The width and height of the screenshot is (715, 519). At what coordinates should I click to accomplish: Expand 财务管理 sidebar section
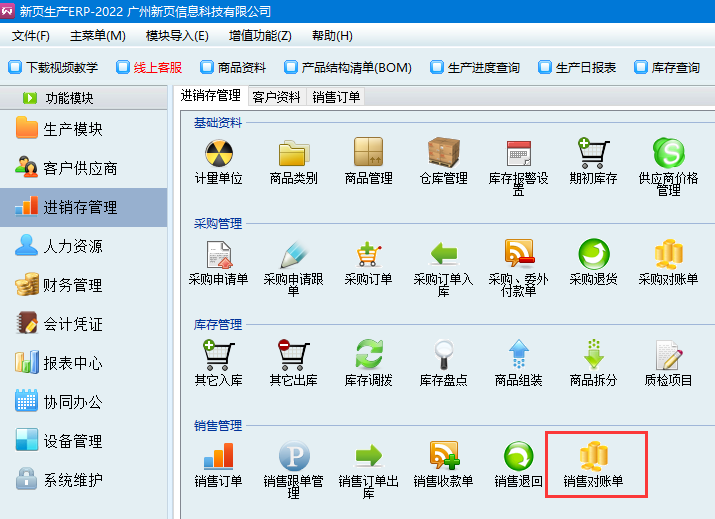(72, 285)
